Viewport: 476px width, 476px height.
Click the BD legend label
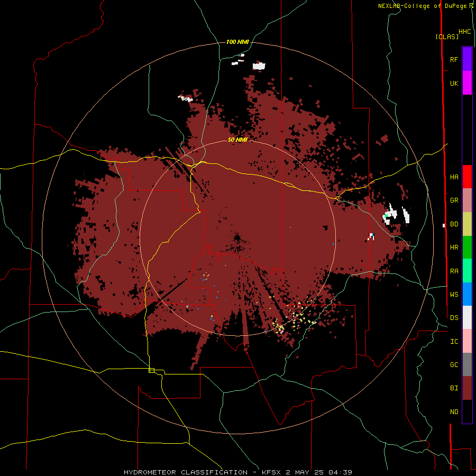[x=454, y=224]
